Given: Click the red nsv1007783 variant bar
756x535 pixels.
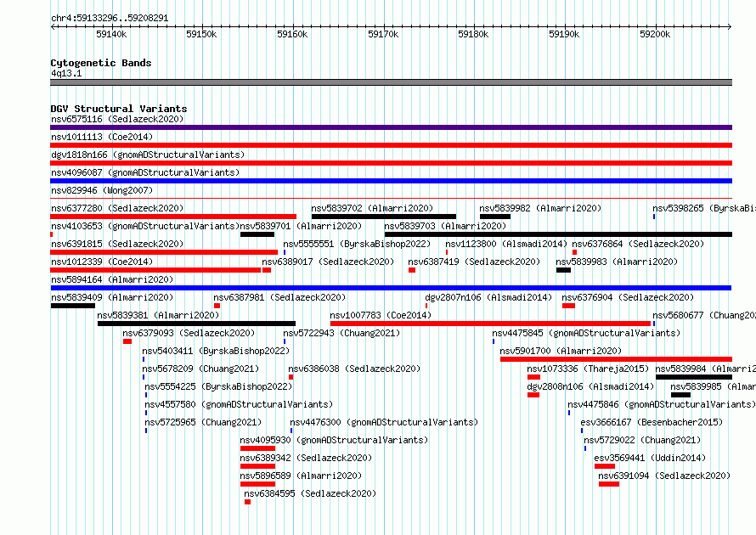Looking at the screenshot, I should tap(490, 324).
